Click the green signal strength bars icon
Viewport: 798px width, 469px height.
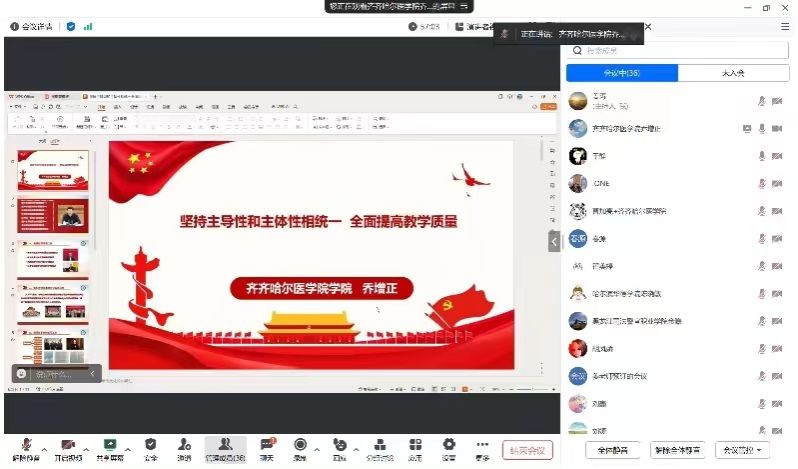point(87,27)
